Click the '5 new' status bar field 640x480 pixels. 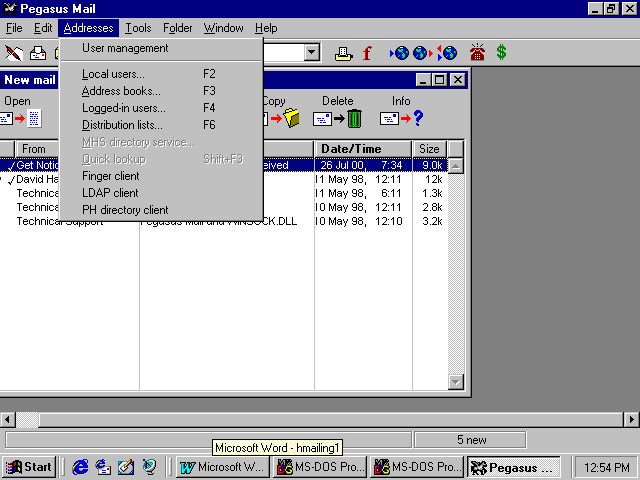tap(471, 440)
